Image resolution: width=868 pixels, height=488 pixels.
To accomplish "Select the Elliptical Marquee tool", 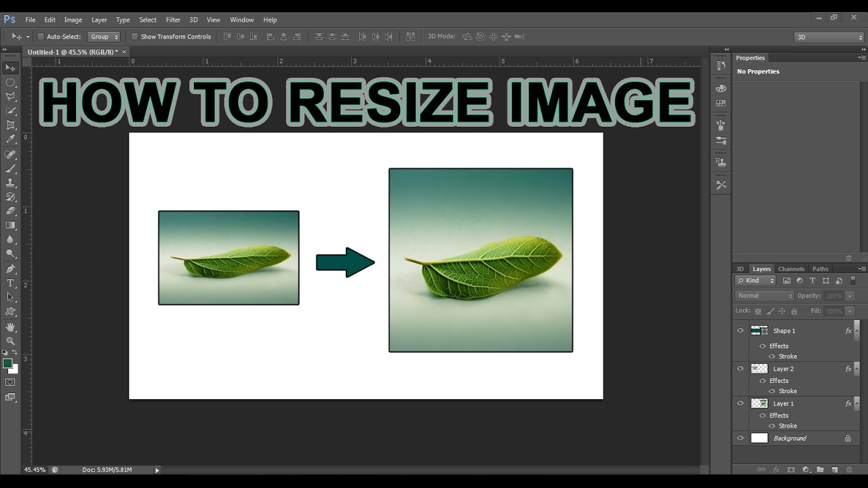I will [x=10, y=82].
